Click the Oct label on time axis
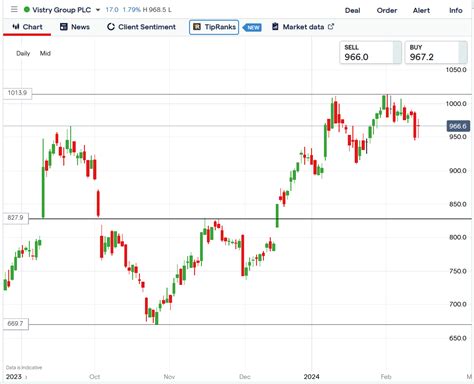 coord(95,377)
